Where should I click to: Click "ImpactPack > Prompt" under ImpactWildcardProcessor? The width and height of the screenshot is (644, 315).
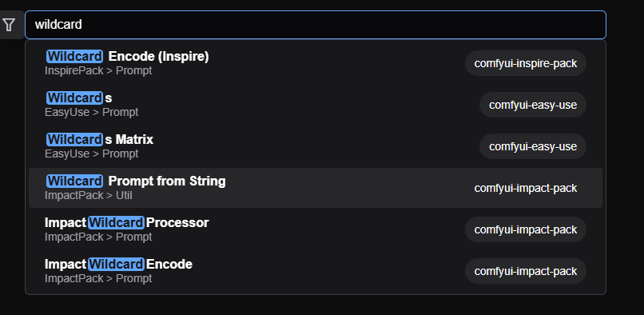coord(98,237)
